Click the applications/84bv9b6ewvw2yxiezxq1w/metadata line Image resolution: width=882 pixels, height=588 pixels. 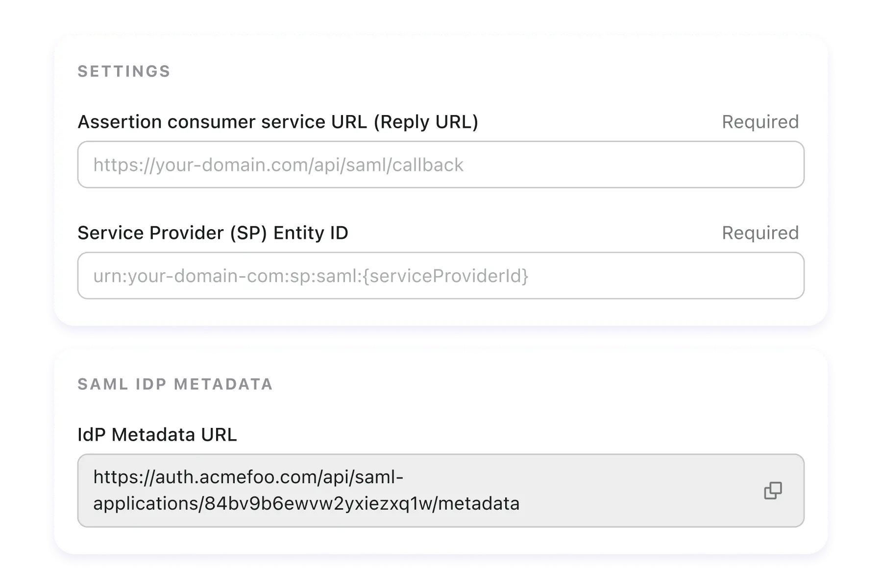[306, 504]
